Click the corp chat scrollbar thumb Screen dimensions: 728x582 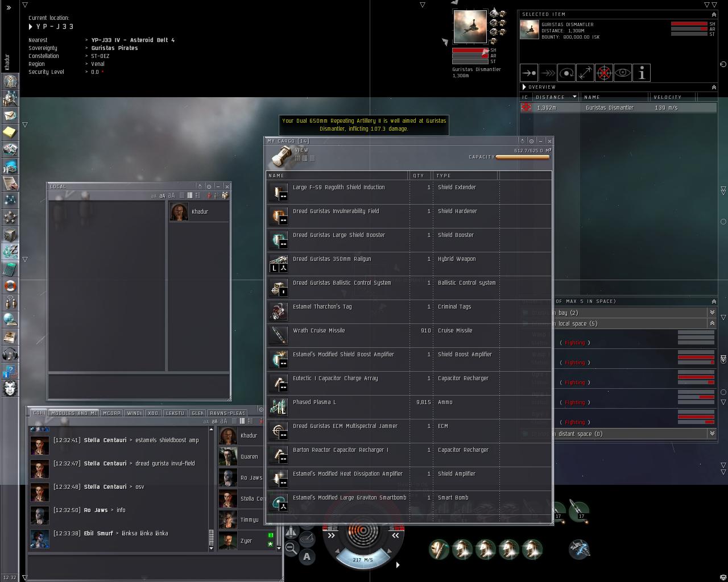[x=212, y=537]
